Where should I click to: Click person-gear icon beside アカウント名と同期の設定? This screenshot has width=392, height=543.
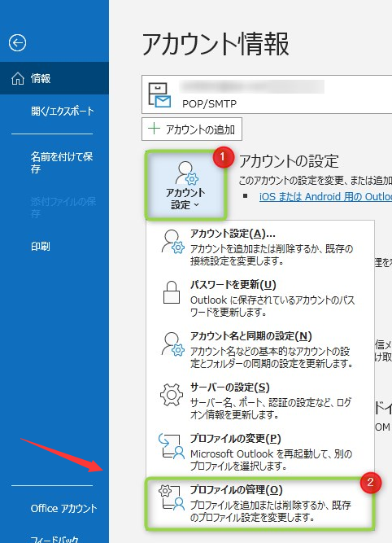[x=172, y=344]
